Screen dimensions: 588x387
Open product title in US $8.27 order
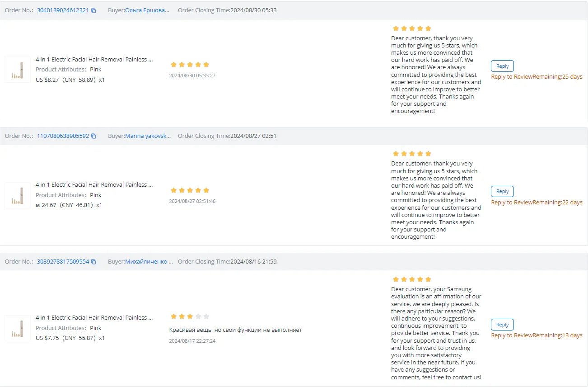click(94, 59)
